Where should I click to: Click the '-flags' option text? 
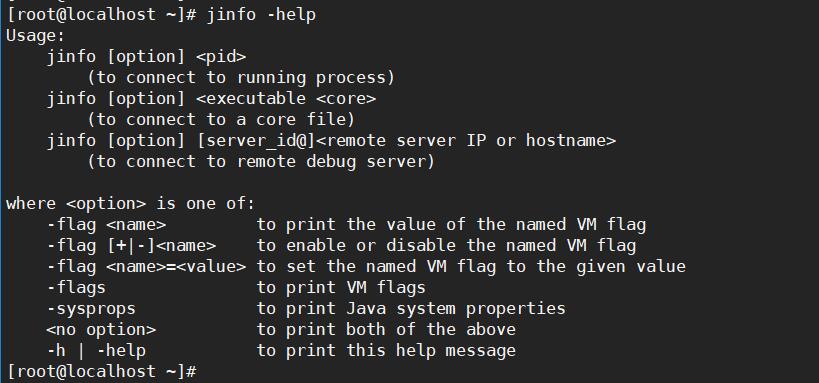pyautogui.click(x=76, y=287)
